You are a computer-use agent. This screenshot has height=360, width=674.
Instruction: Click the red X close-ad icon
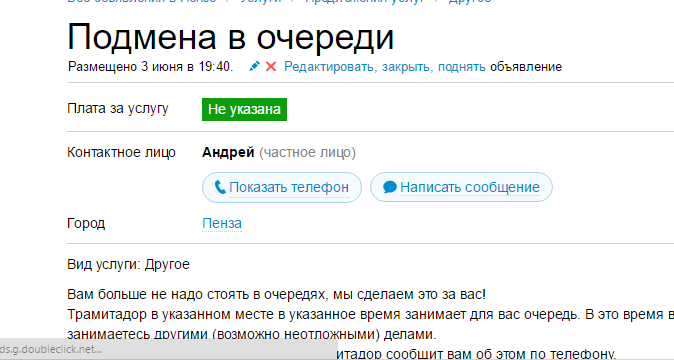[x=271, y=67]
